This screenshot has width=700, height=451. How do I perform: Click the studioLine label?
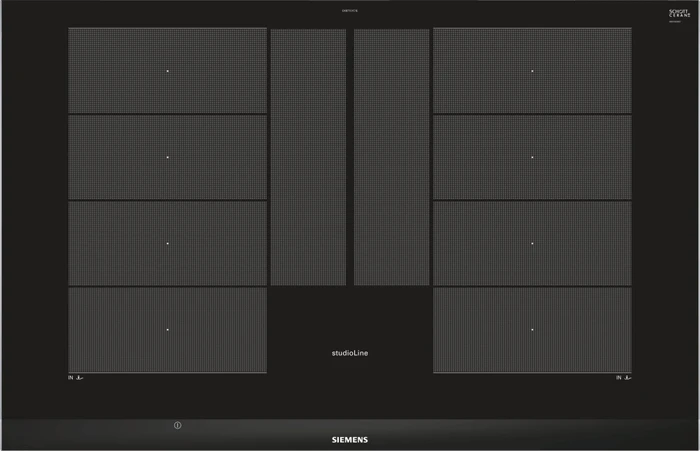(x=350, y=353)
